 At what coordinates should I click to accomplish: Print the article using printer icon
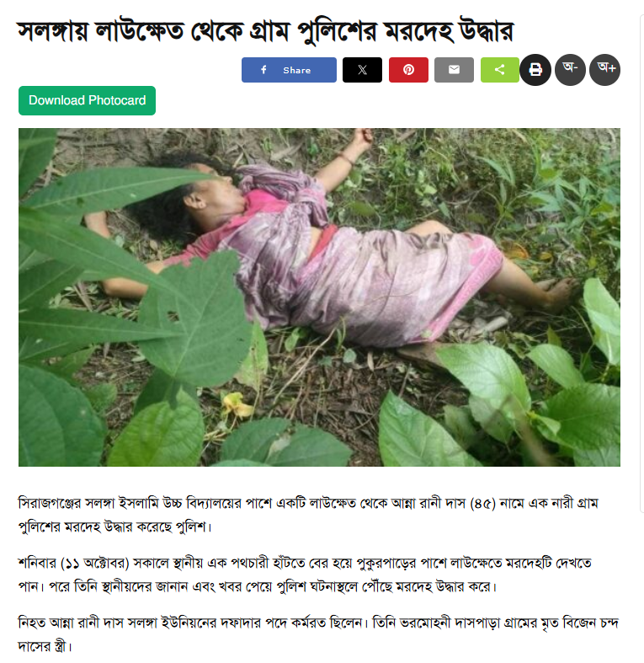(535, 70)
